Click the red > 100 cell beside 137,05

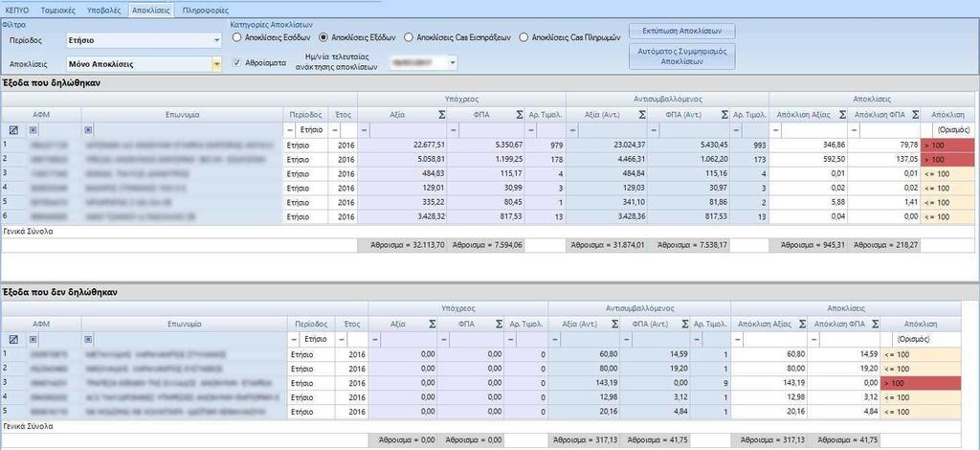coord(948,159)
